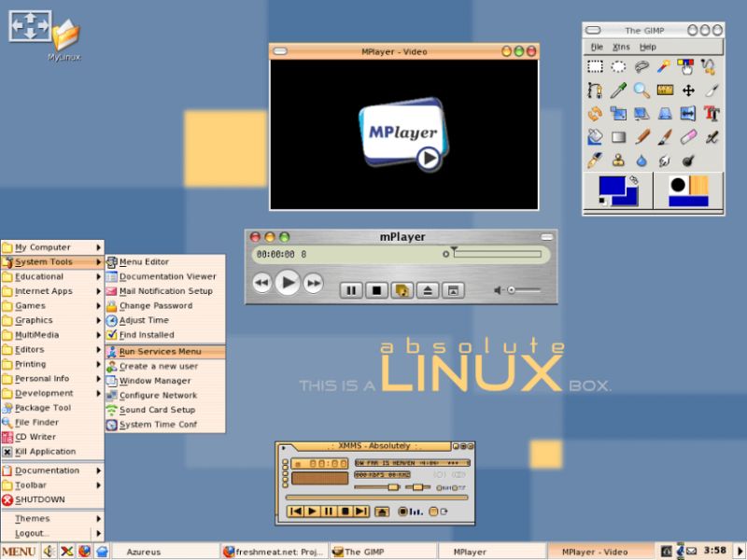This screenshot has width=747, height=560.
Task: Select the Paintbrush tool in GIMP
Action: pos(665,137)
